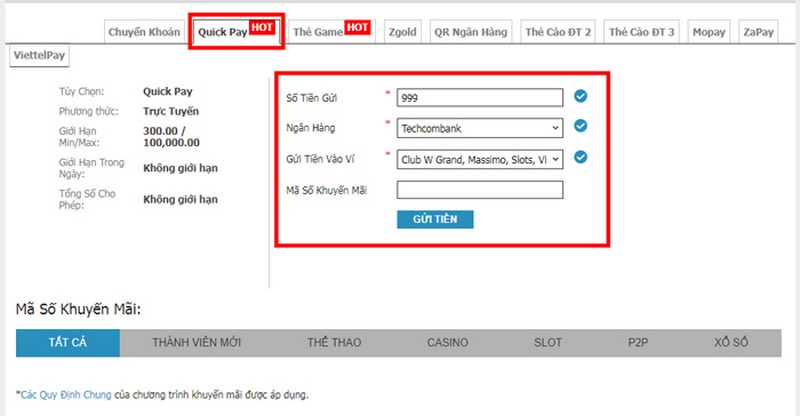This screenshot has height=416, width=800.
Task: Click the HOT badge on Thẻ Game
Action: [357, 27]
